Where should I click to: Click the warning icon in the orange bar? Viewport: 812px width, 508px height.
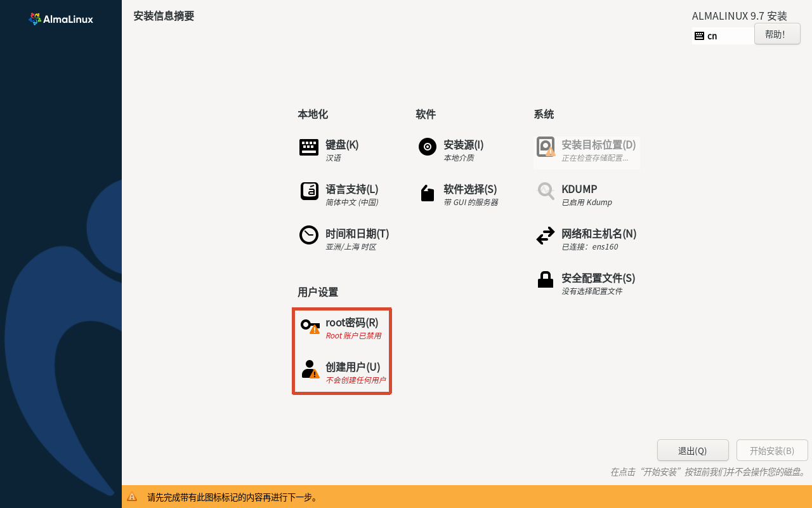[x=132, y=497]
